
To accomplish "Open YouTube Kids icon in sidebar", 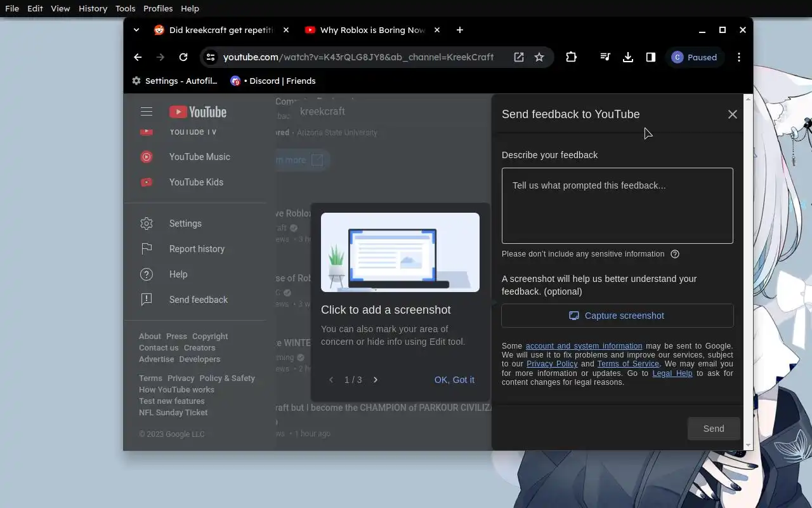I will pyautogui.click(x=147, y=182).
